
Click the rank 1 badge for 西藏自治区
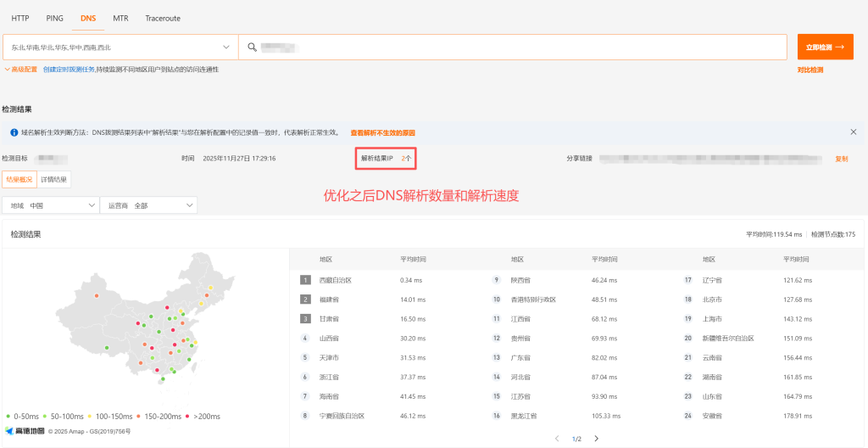[x=305, y=280]
